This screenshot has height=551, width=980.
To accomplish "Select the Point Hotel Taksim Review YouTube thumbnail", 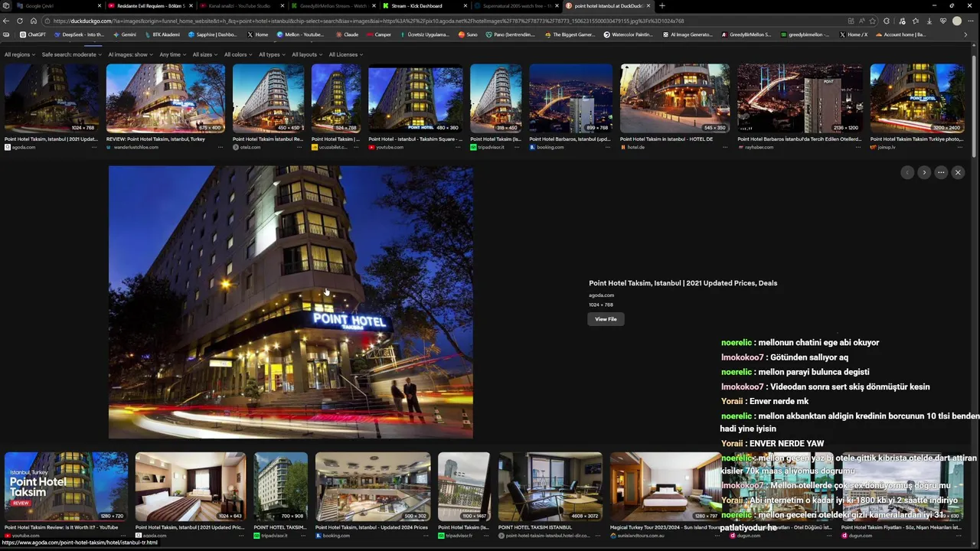I will click(x=66, y=487).
